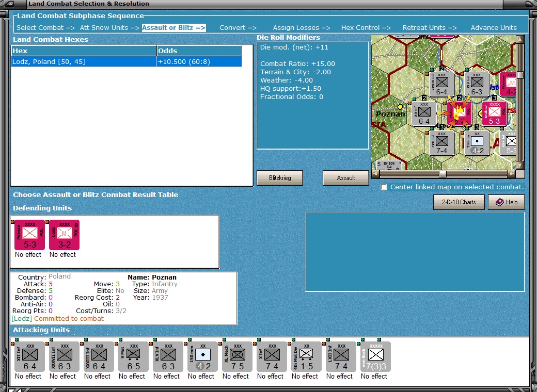Viewport: 537px width, 392px height.
Task: Select the XII Inf 6-4 attacking unit
Action: [x=30, y=356]
